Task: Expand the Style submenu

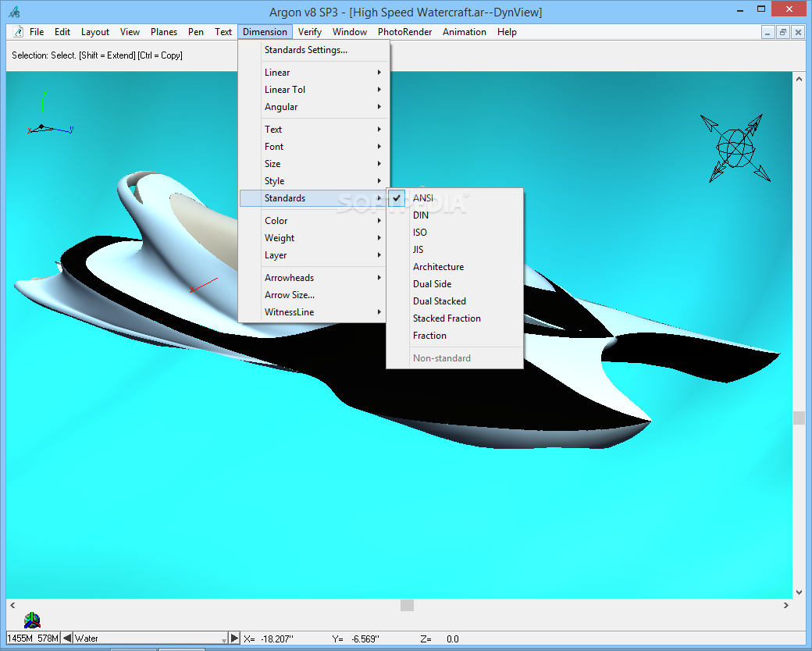Action: [x=313, y=181]
